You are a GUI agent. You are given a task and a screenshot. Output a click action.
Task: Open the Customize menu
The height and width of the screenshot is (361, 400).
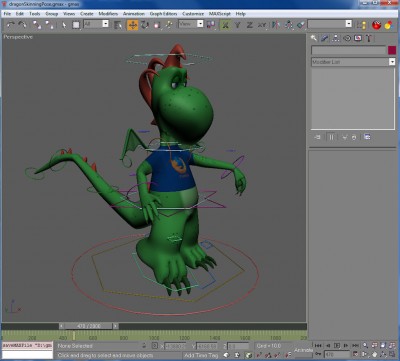click(193, 14)
